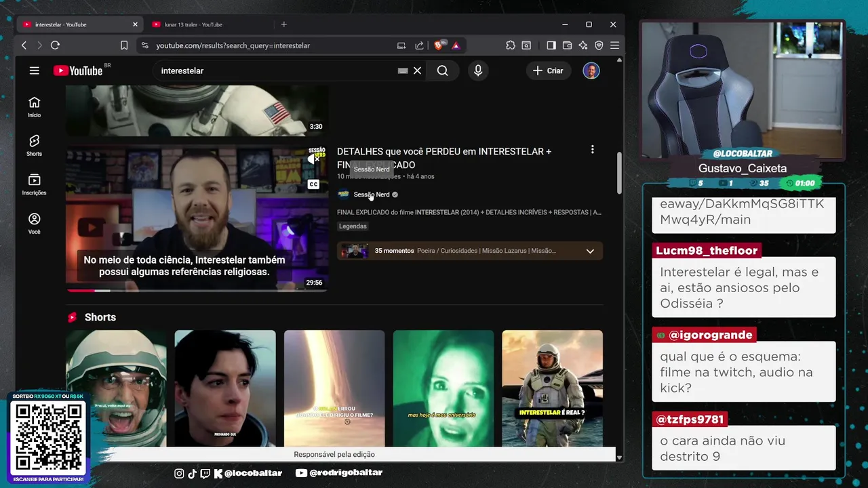Open the DETALHES que você PERDEU video title

pyautogui.click(x=444, y=158)
